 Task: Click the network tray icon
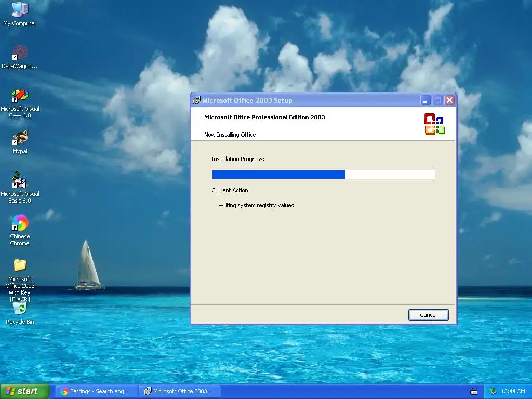tap(494, 391)
